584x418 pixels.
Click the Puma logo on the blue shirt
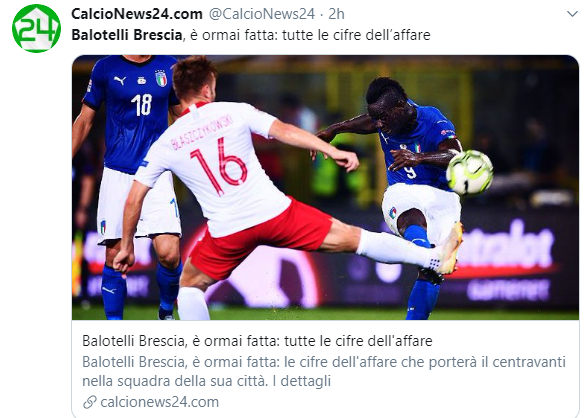click(x=120, y=80)
